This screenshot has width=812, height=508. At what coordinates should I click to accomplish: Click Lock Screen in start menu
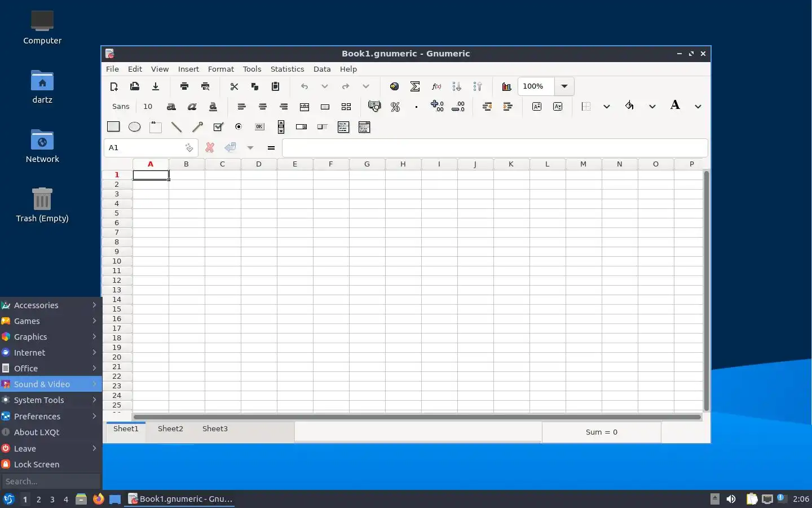(51, 465)
